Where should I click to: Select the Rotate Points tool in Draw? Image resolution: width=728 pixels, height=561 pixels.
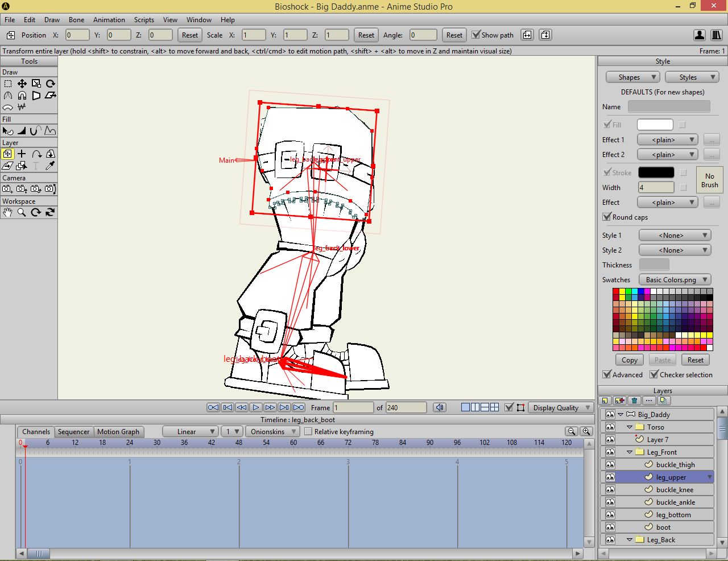(x=51, y=84)
